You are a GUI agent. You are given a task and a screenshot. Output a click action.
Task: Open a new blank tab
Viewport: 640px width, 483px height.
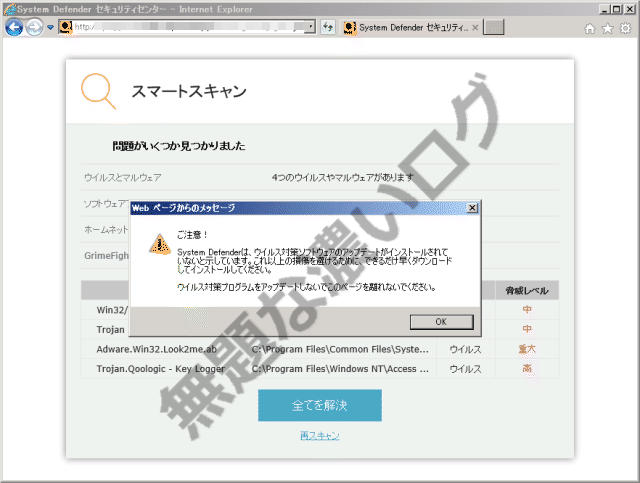493,27
